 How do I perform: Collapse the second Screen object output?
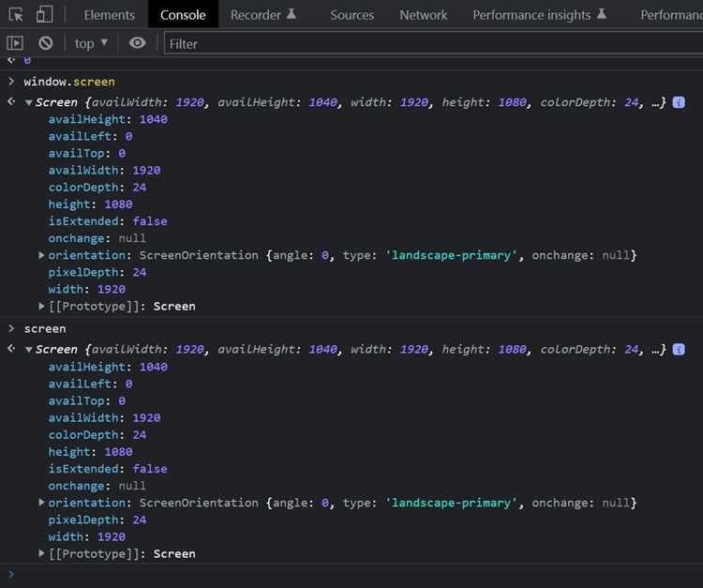pyautogui.click(x=29, y=350)
